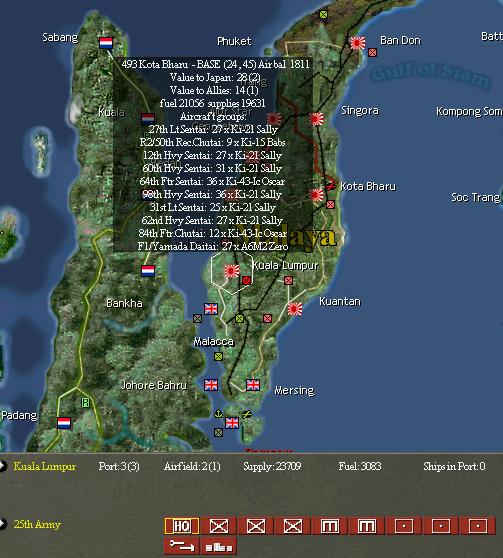Click the red unit marker below Kota Bharu

point(330,204)
